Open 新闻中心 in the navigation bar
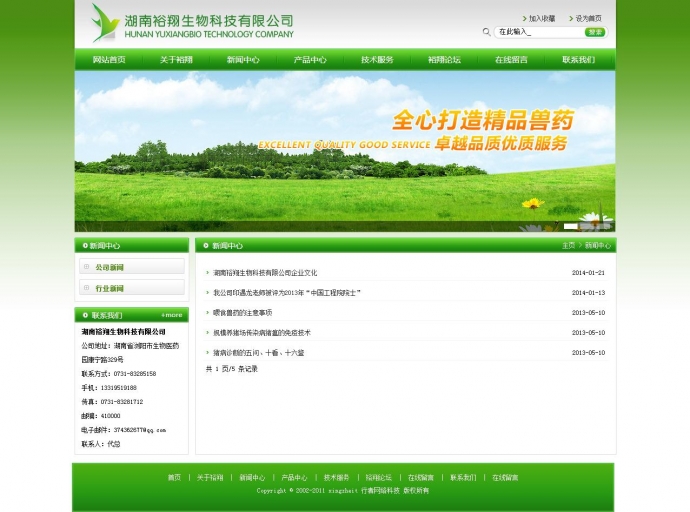This screenshot has height=512, width=690. click(243, 59)
